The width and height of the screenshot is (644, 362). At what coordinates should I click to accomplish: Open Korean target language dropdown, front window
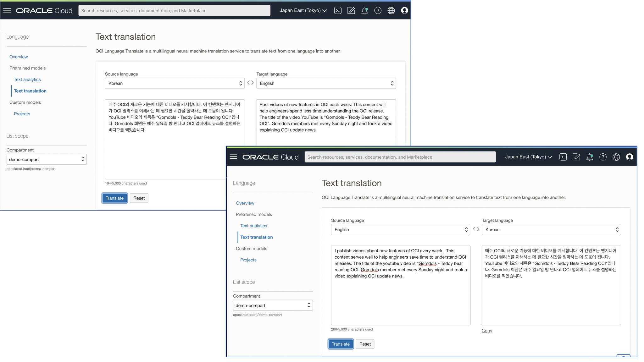click(551, 229)
